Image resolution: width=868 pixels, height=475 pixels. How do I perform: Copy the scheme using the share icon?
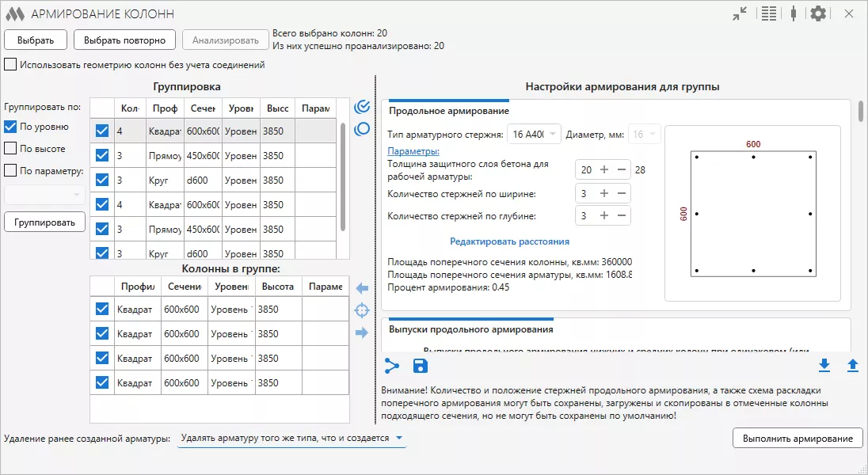(390, 366)
